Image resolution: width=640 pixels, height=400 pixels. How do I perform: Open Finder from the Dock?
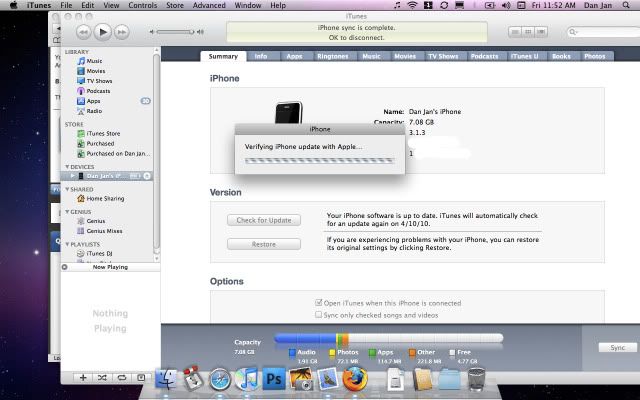(x=166, y=379)
